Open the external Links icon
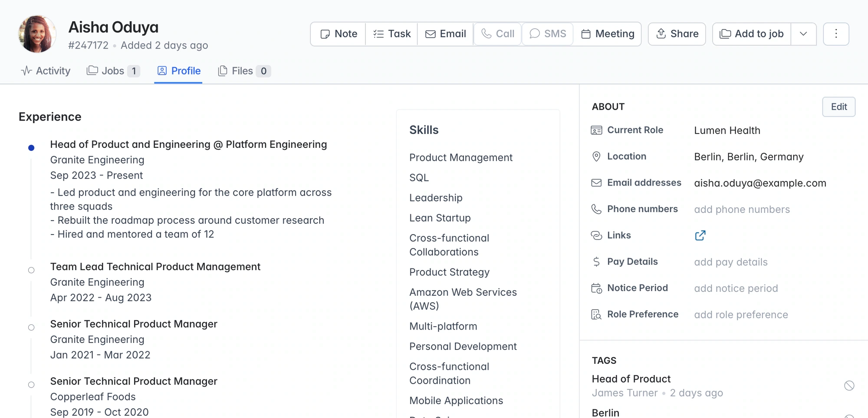This screenshot has width=868, height=418. pos(700,235)
